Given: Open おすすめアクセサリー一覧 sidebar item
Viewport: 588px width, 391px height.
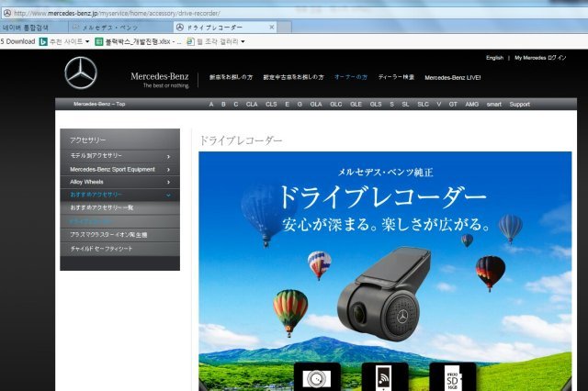Looking at the screenshot, I should tap(119, 207).
